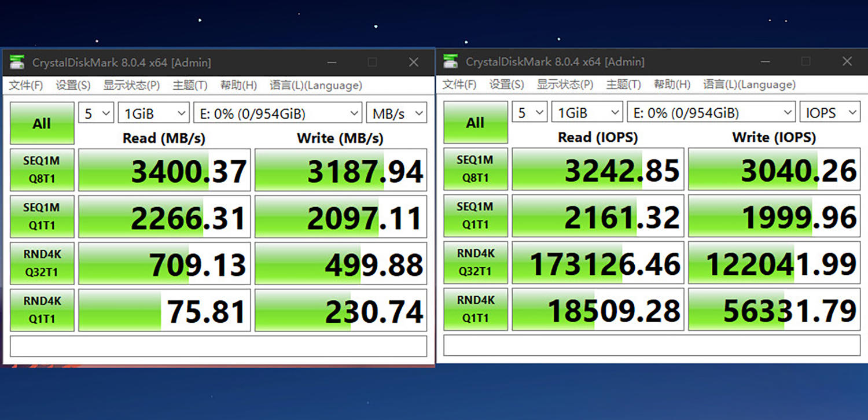This screenshot has height=420, width=868.
Task: Open 语言(L)(Language) menu in right window
Action: point(749,84)
